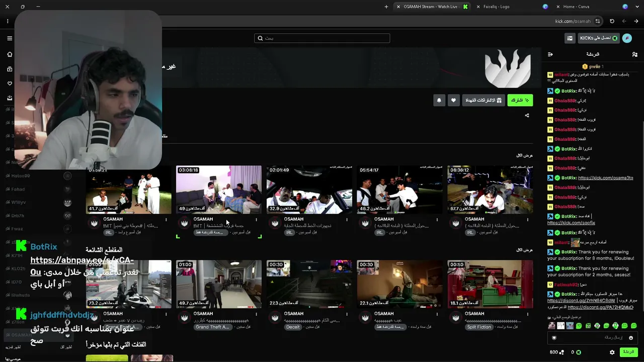
Task: Open the user profile avatar menu
Action: [x=627, y=38]
